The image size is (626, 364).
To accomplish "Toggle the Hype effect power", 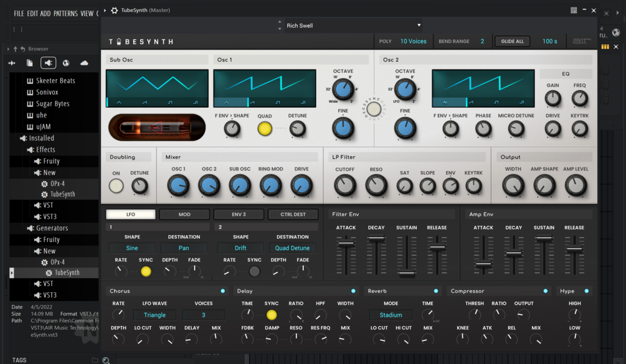I will (x=587, y=291).
